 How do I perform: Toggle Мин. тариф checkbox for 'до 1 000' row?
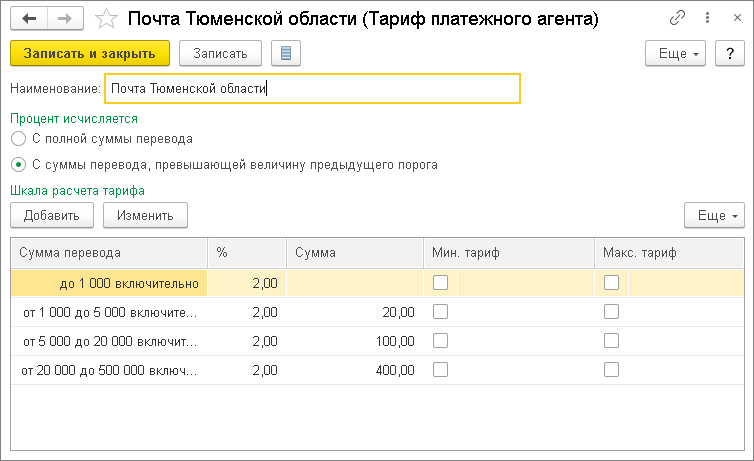(x=440, y=283)
